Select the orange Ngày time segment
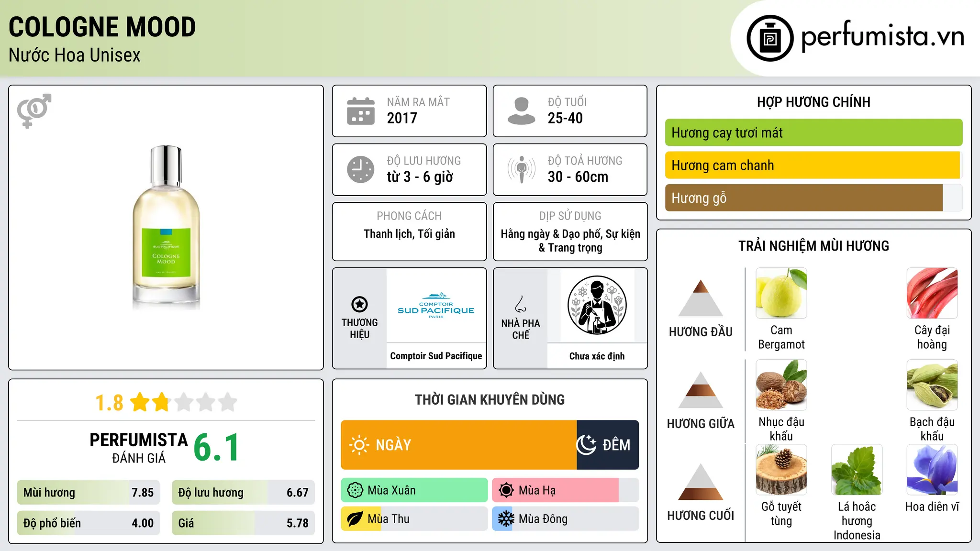The image size is (980, 551). click(x=458, y=445)
